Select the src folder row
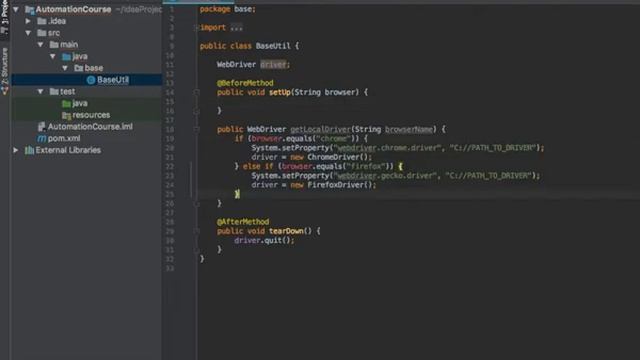 click(x=87, y=33)
